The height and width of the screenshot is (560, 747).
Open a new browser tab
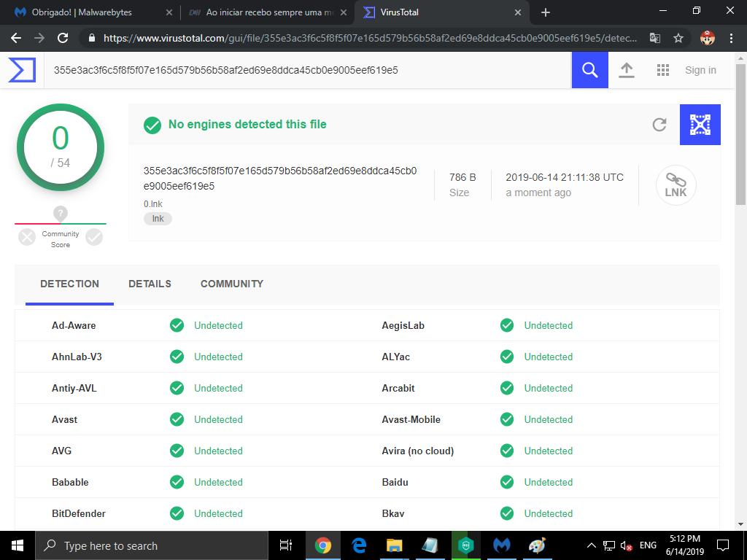(x=546, y=12)
